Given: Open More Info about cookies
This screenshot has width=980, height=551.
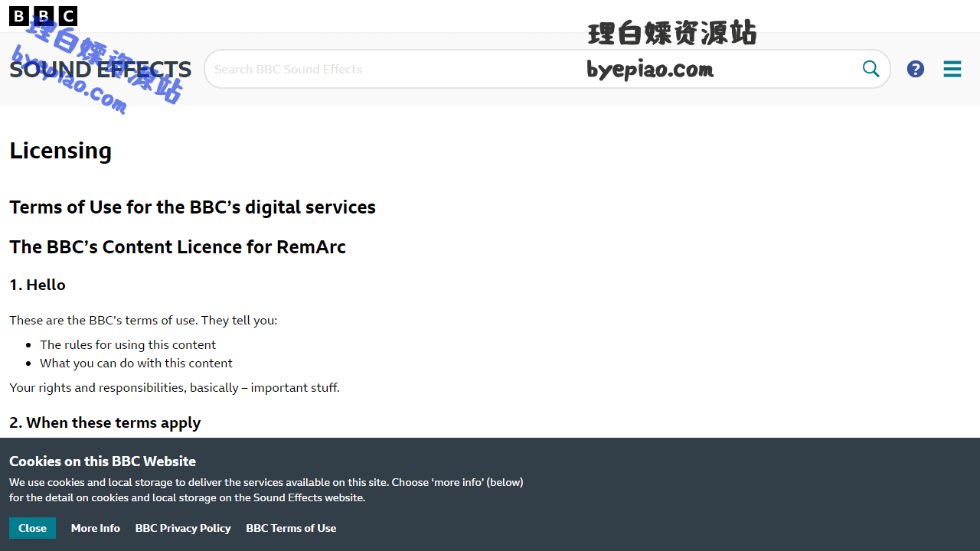Looking at the screenshot, I should point(96,528).
